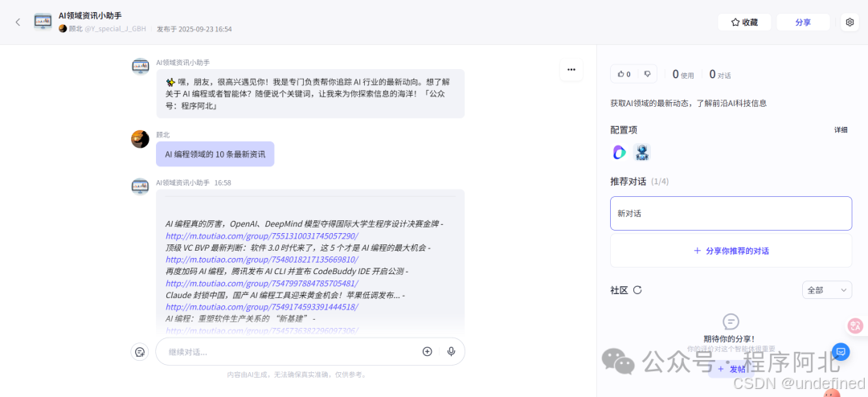Click assistant avatar beside 16:58 reply
Viewport: 868px width, 397px height.
(140, 186)
